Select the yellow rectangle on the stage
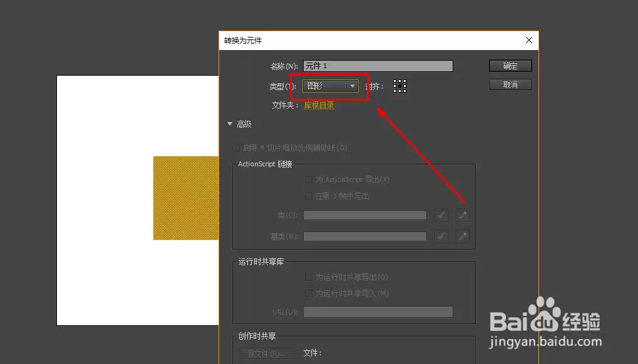The width and height of the screenshot is (638, 364). [186, 198]
